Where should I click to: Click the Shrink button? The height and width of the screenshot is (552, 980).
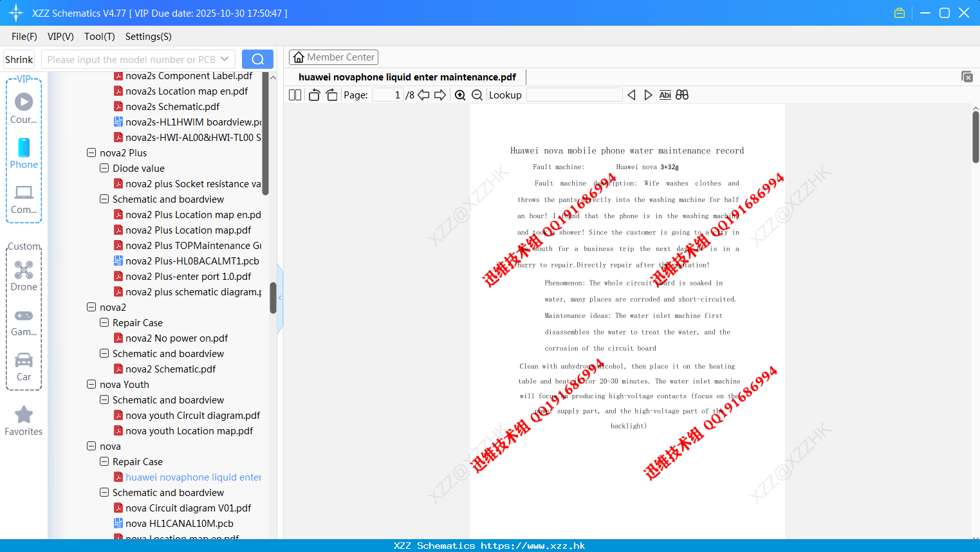19,59
